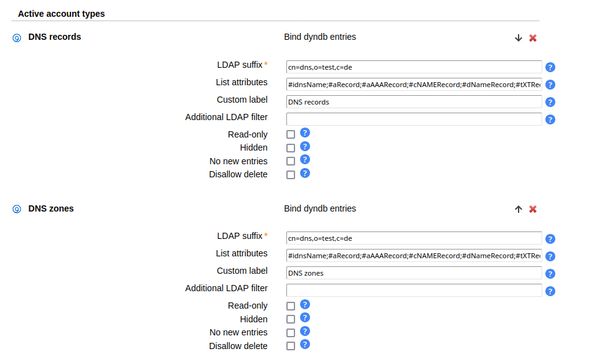
Task: Move DNS records down with arrow icon
Action: click(x=518, y=38)
